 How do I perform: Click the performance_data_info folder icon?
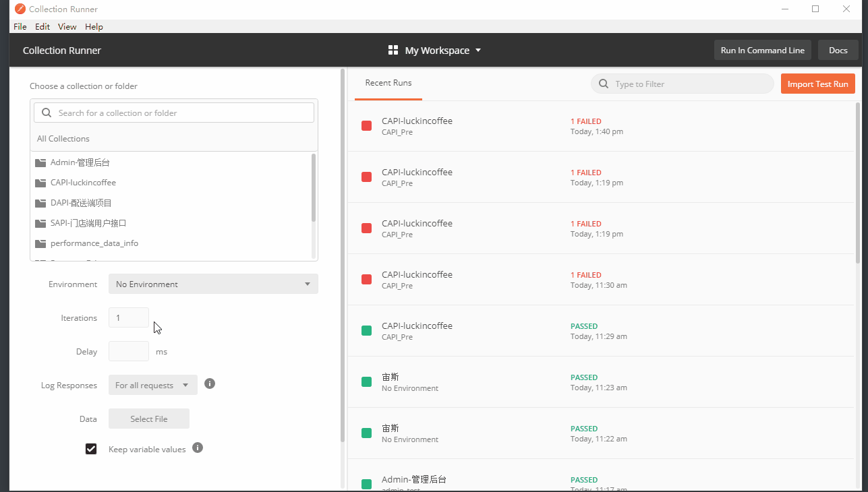tap(40, 243)
